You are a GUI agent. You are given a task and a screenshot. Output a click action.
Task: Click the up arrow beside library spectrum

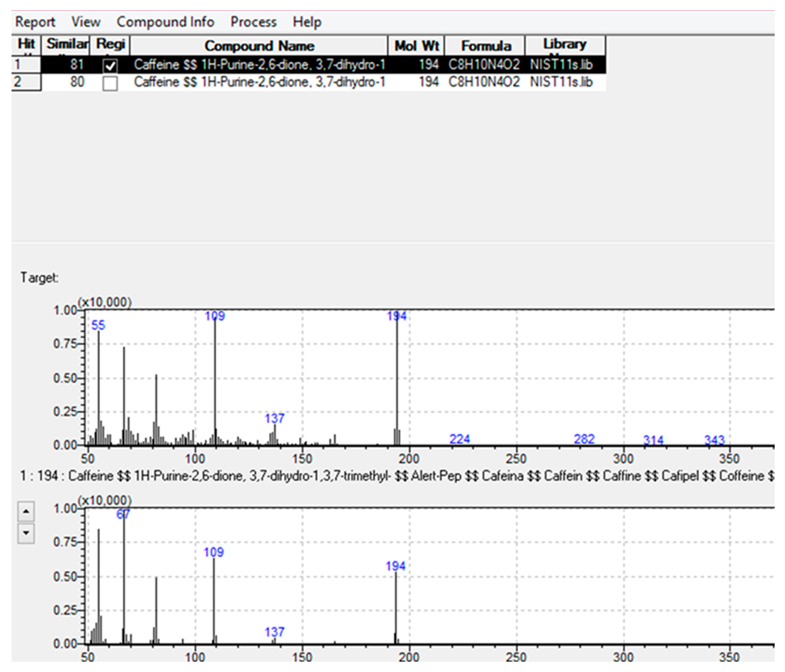(x=26, y=511)
